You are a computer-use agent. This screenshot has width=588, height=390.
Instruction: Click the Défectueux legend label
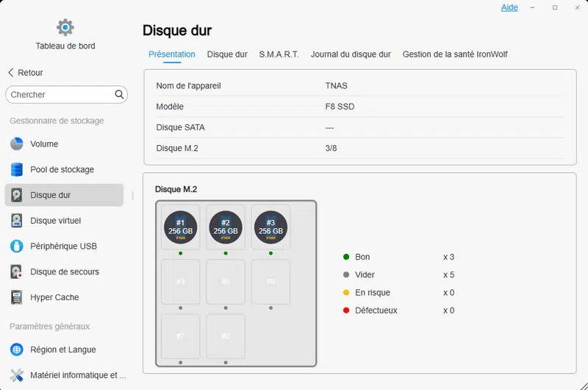pos(376,311)
